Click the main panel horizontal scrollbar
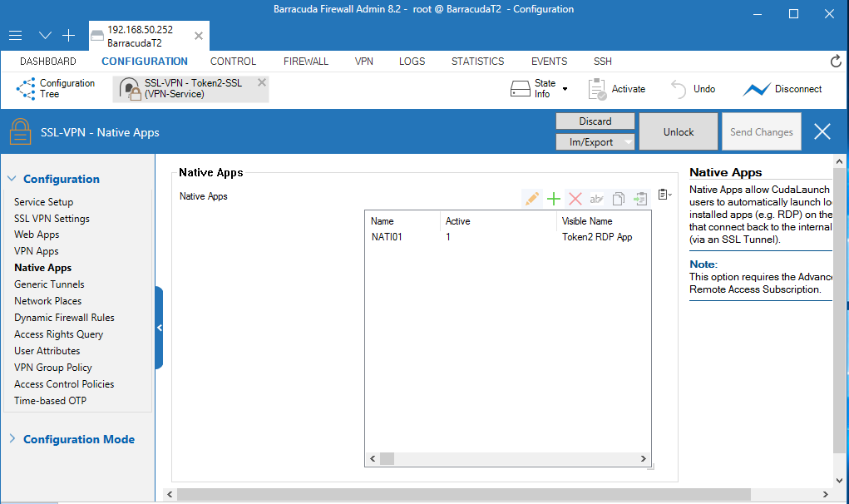Viewport: 849px width, 504px height. coord(464,494)
